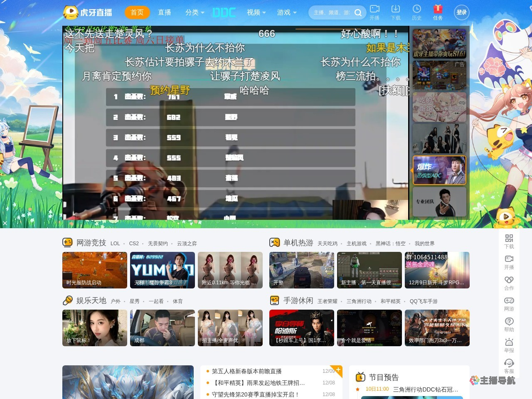Click the 举报 report bell icon in sidebar
Viewport: 532px width, 399px height.
tap(509, 345)
